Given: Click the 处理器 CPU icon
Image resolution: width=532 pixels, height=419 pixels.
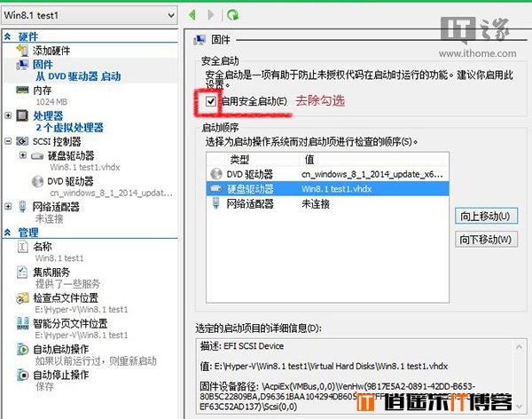Looking at the screenshot, I should pyautogui.click(x=22, y=115).
